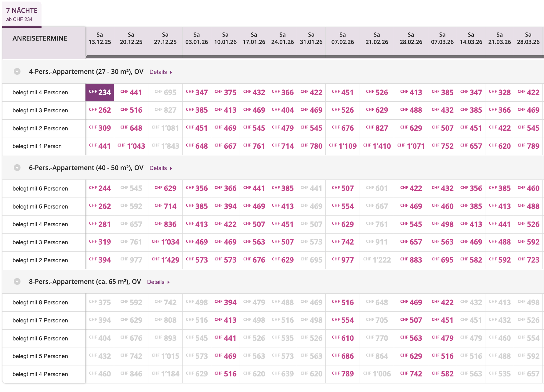Open Details for 4-Pers.-Appartement
This screenshot has width=544, height=392.
pyautogui.click(x=161, y=72)
